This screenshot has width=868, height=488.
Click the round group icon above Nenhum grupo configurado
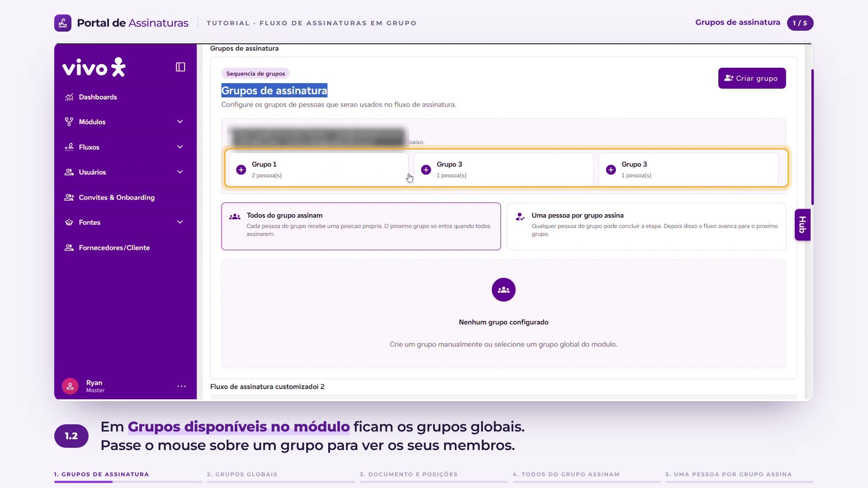pos(504,290)
